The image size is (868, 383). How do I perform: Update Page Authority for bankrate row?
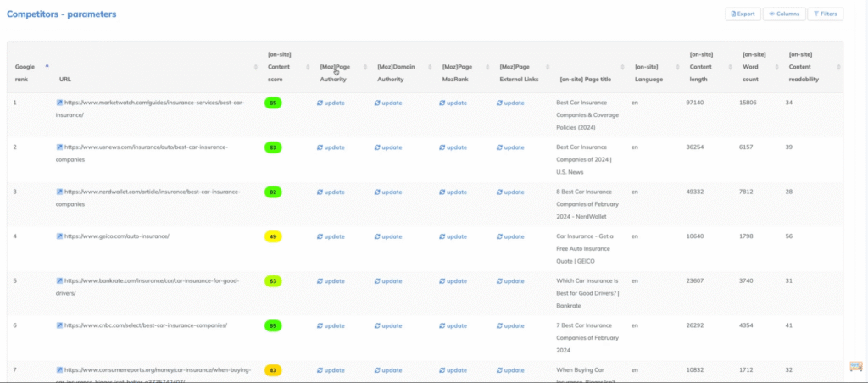[331, 281]
